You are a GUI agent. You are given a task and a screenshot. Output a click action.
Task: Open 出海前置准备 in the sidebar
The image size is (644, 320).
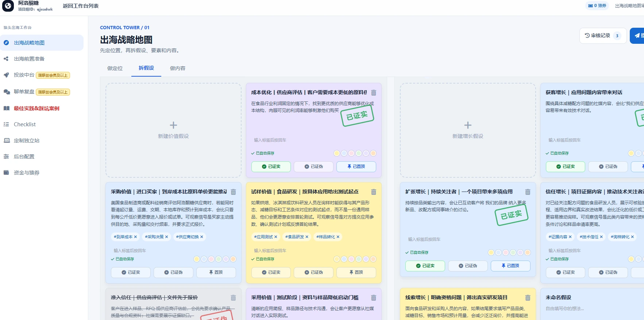(42, 59)
